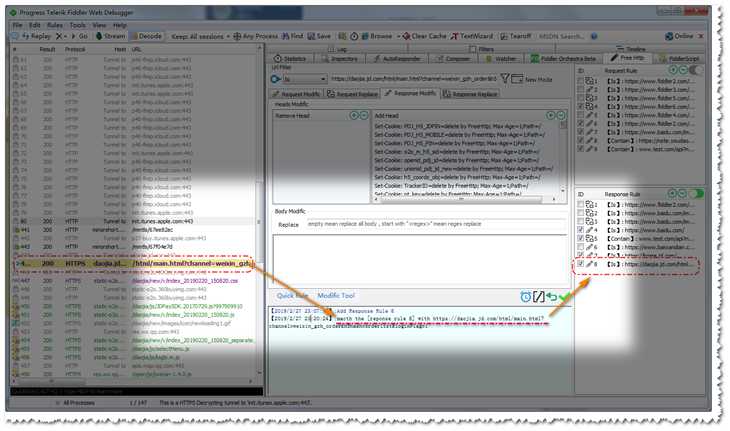Image resolution: width=730 pixels, height=431 pixels.
Task: Click the Url Filter address text field
Action: [413, 79]
